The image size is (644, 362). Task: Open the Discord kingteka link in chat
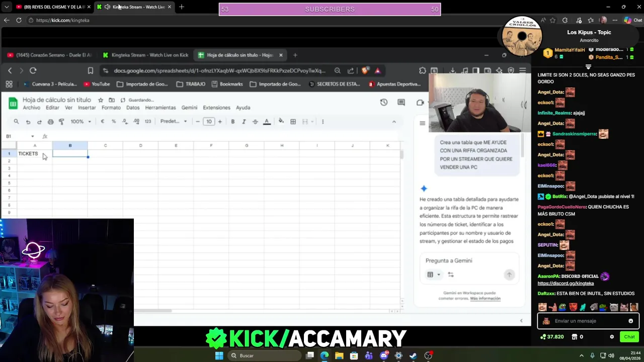pyautogui.click(x=566, y=283)
